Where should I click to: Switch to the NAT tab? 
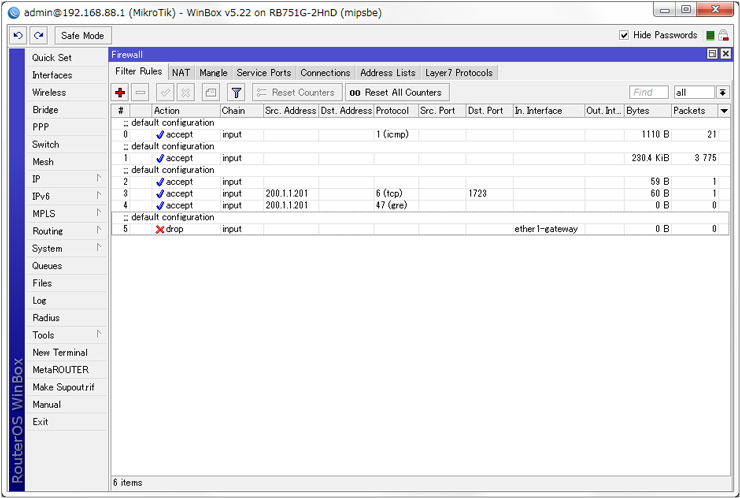click(x=181, y=73)
